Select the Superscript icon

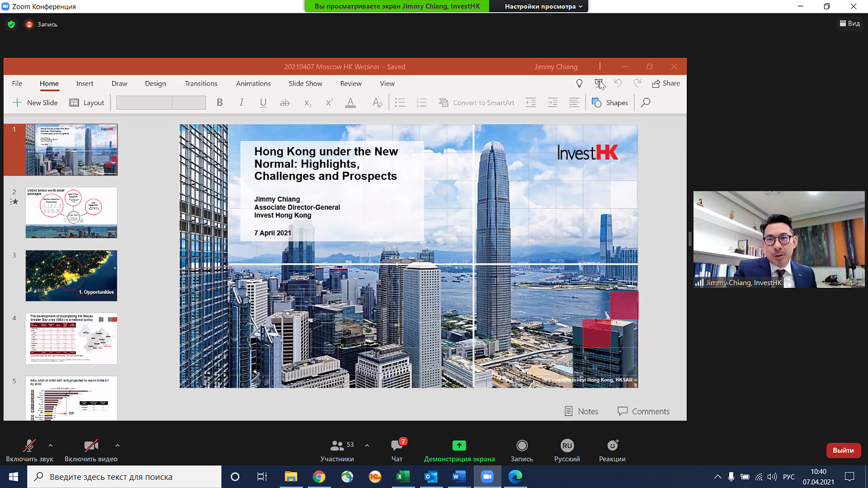[x=329, y=102]
